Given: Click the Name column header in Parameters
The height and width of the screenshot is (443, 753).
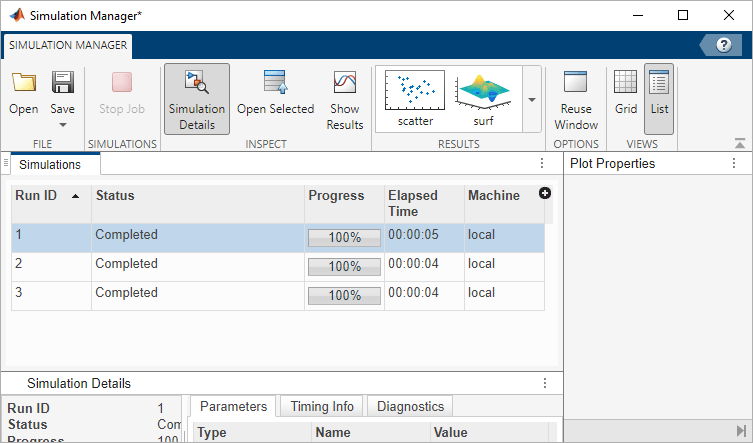Looking at the screenshot, I should click(x=371, y=432).
